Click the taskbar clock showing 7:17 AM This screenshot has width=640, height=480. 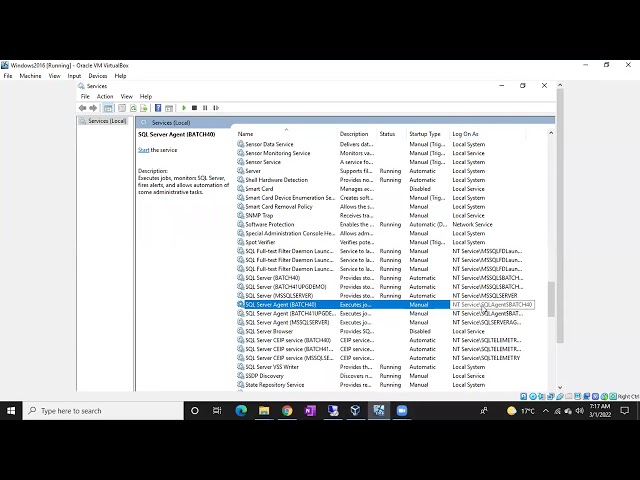600,410
